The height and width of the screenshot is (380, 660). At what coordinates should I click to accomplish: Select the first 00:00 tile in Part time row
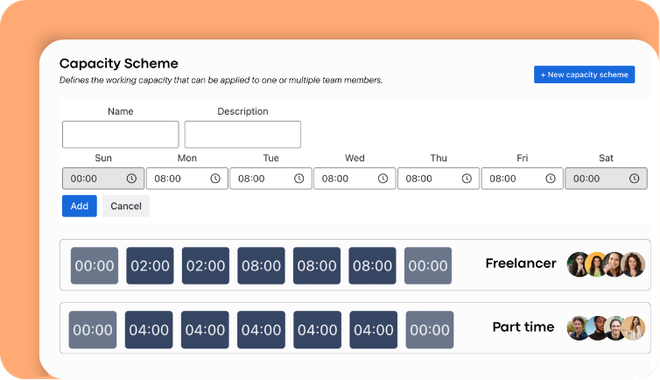[x=93, y=330]
